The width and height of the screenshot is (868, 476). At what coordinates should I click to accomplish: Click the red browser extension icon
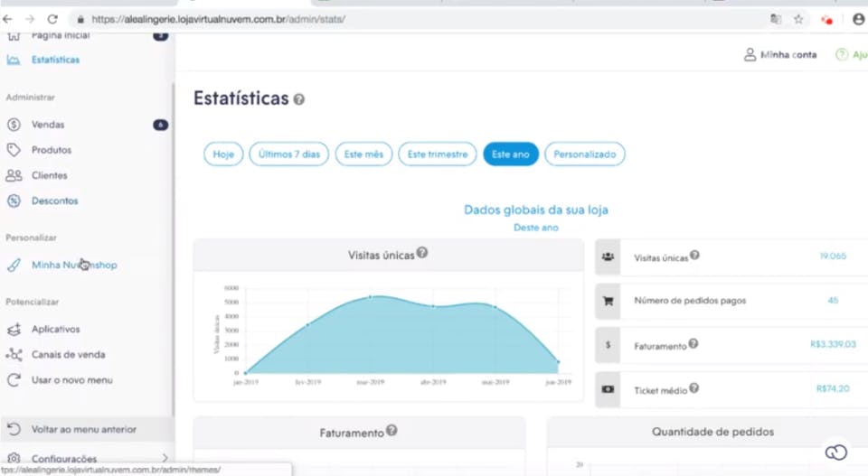(x=827, y=20)
